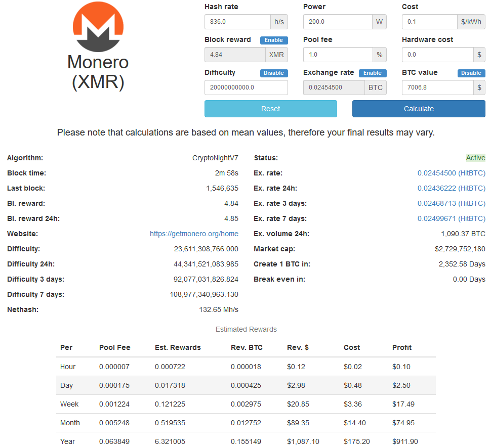This screenshot has width=490, height=448.
Task: Click the Day row profit $2.50
Action: tap(401, 385)
